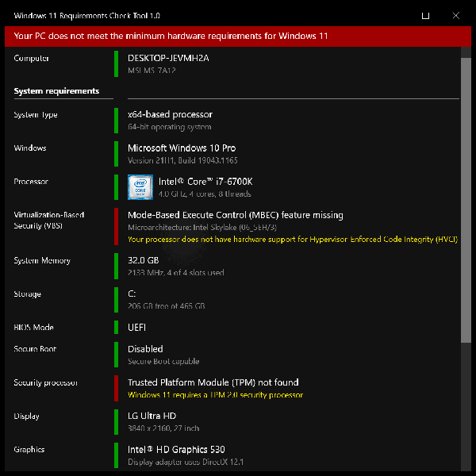476x476 pixels.
Task: Click the red status bar beside Security processor
Action: [116, 388]
